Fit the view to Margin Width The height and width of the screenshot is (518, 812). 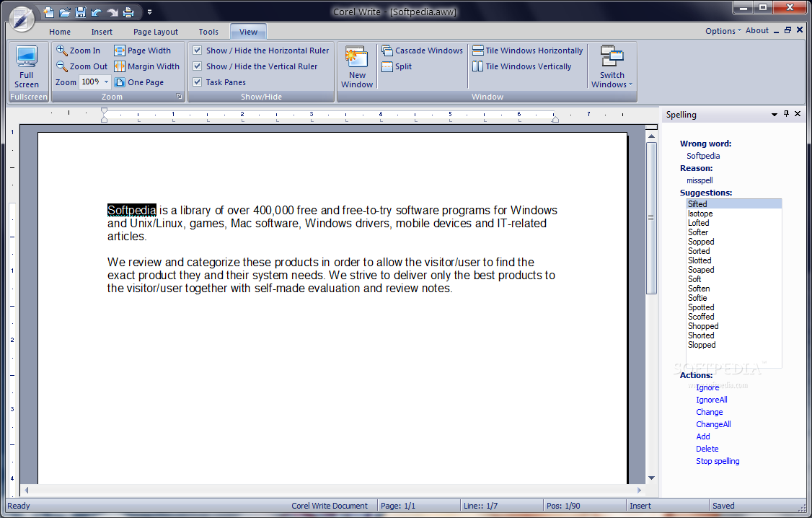point(147,66)
